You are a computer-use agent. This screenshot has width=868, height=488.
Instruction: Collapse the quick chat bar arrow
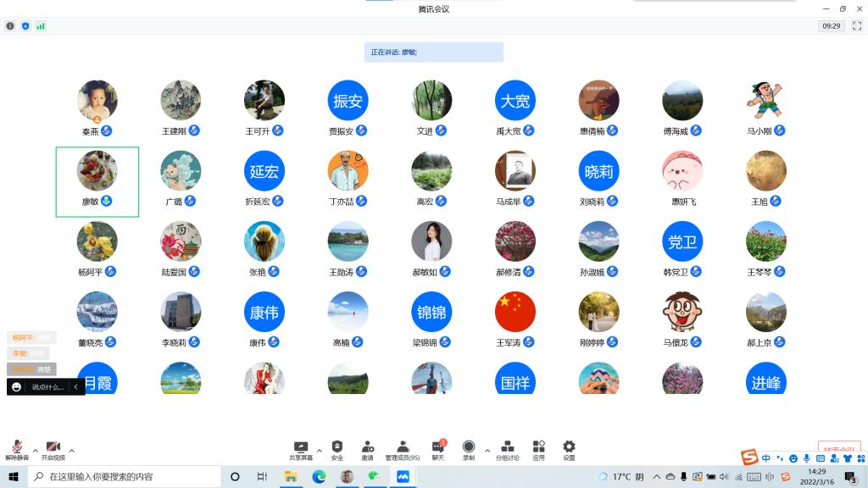click(76, 387)
